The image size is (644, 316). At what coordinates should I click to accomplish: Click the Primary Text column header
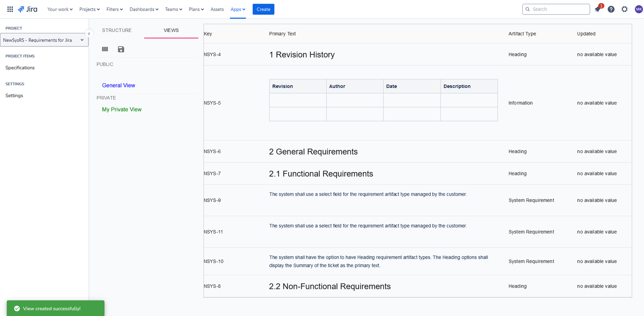coord(283,34)
